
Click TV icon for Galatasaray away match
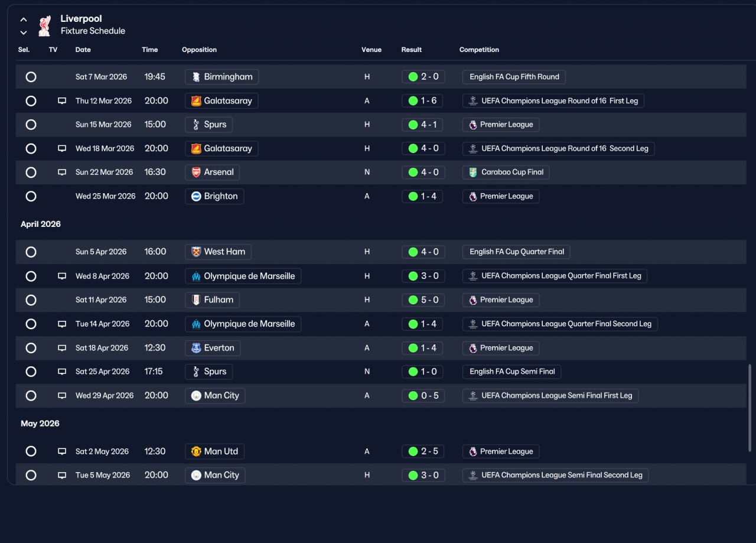(x=62, y=101)
